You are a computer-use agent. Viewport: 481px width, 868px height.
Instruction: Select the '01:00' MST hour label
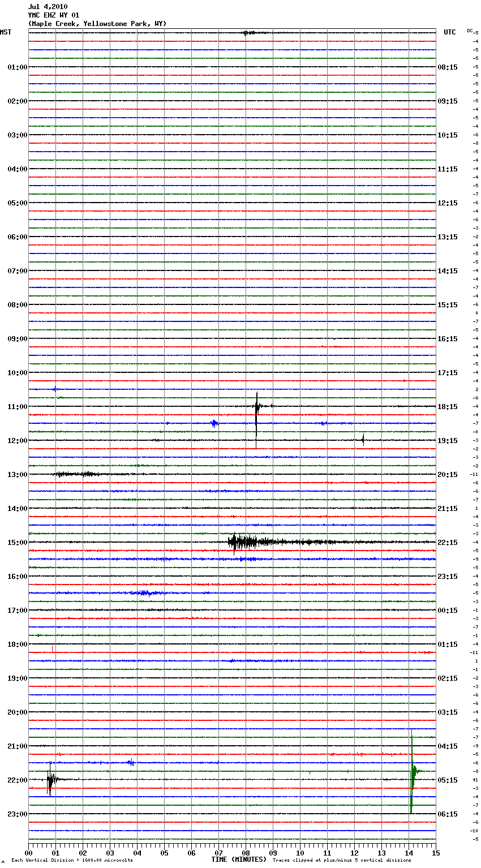(x=17, y=67)
